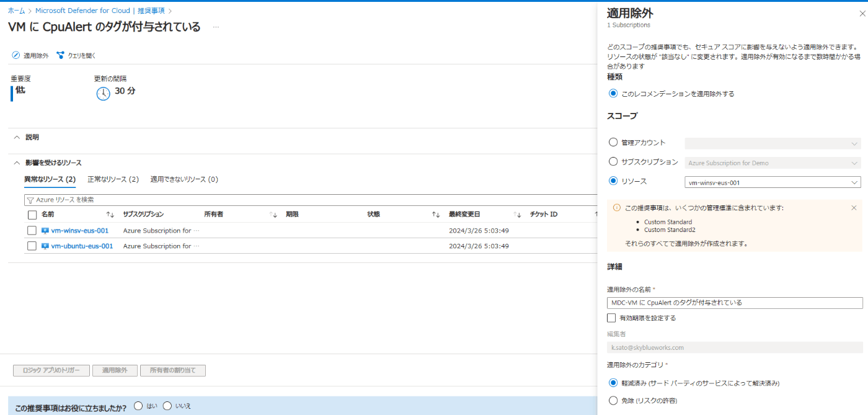Open the 管理アカウント dropdown

[773, 143]
